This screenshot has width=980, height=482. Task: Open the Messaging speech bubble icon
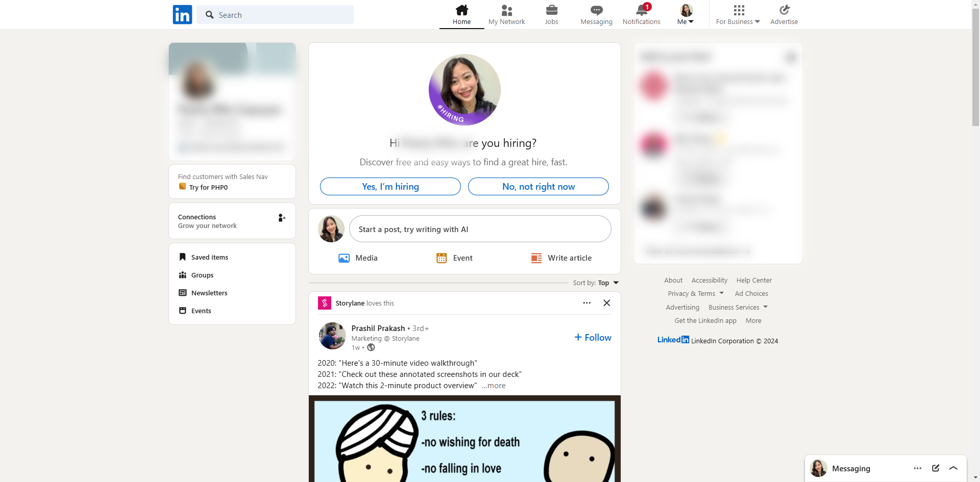597,10
